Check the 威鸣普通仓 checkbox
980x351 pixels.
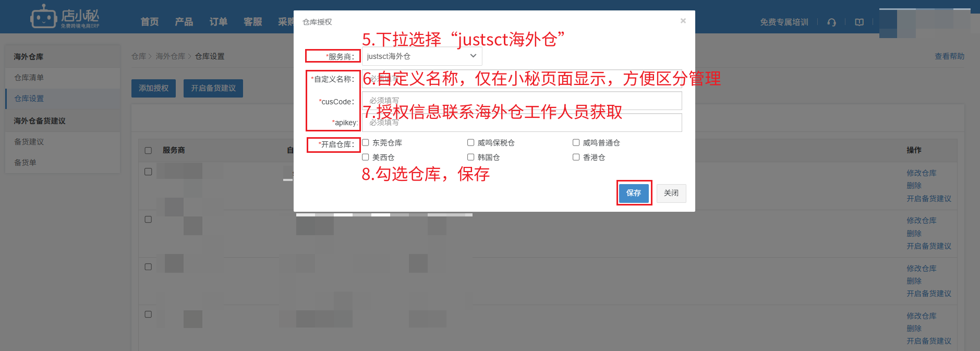tap(576, 142)
